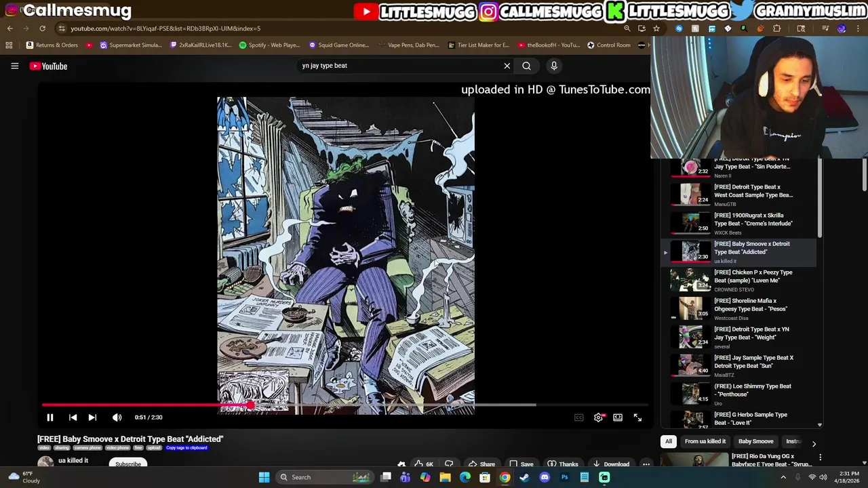Open Chrome apps grid in bookmarks bar
This screenshot has width=868, height=488.
9,45
